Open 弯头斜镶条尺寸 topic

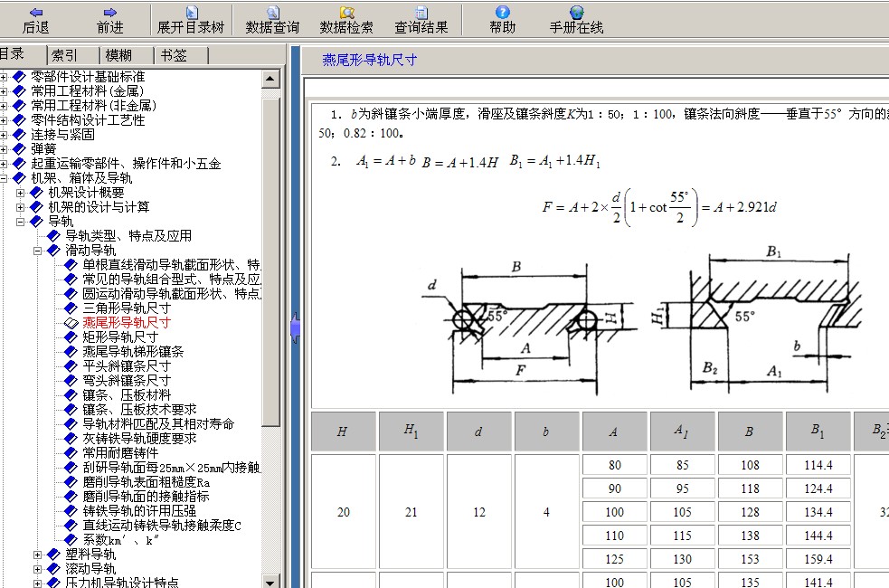(x=127, y=381)
